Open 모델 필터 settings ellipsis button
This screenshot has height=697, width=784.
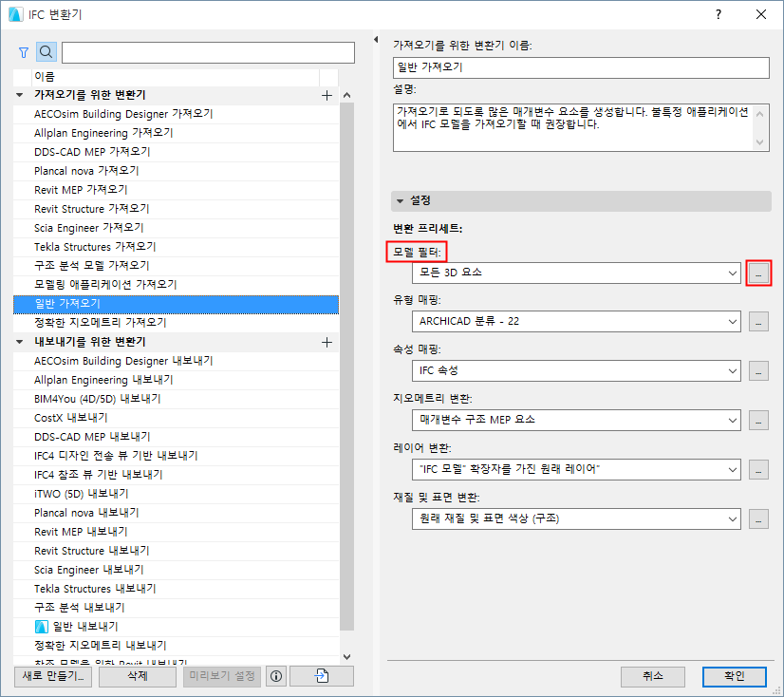click(758, 273)
